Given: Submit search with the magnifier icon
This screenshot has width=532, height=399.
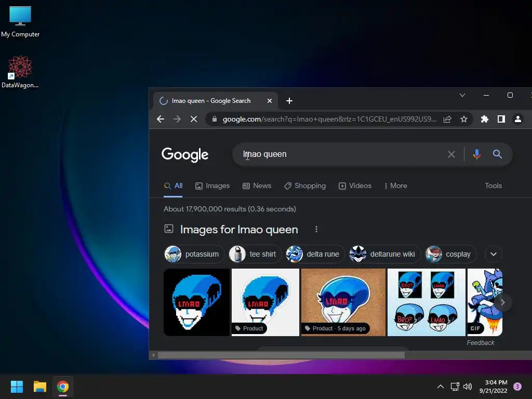Looking at the screenshot, I should click(497, 154).
